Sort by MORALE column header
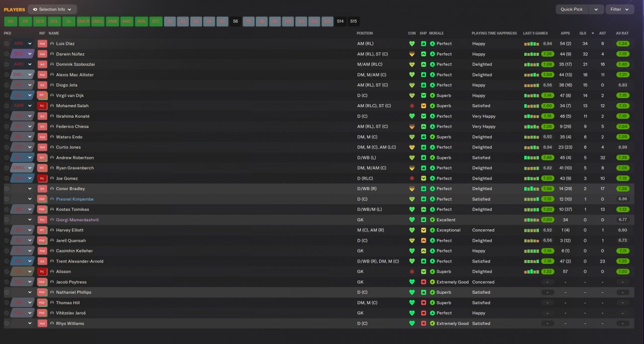Viewport: 644px width, 344px height. 436,33
